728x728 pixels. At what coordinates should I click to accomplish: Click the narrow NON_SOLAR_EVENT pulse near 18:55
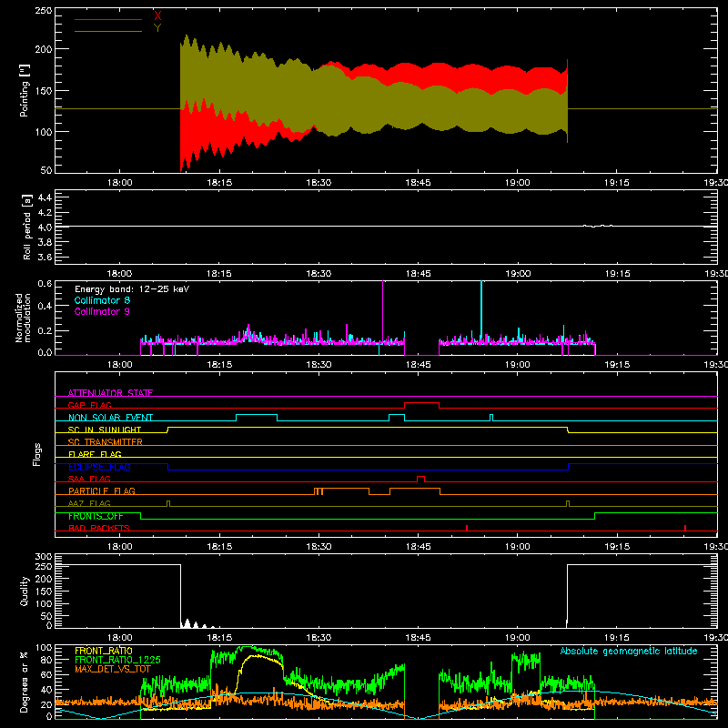[491, 418]
